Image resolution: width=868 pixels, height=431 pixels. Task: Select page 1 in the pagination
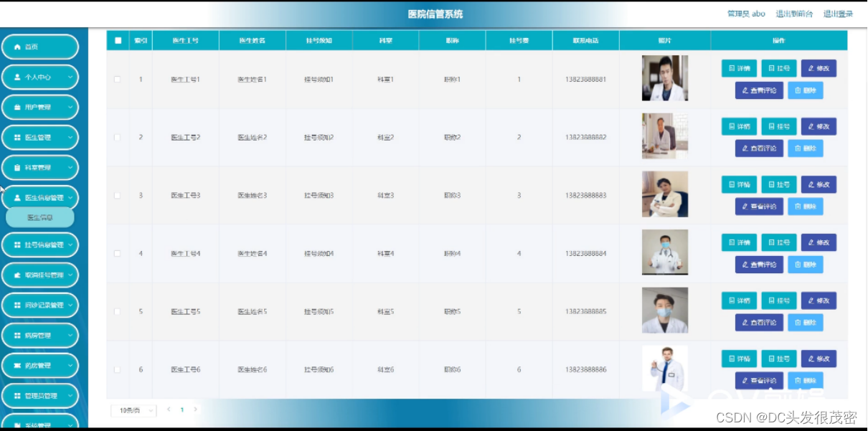click(x=182, y=410)
